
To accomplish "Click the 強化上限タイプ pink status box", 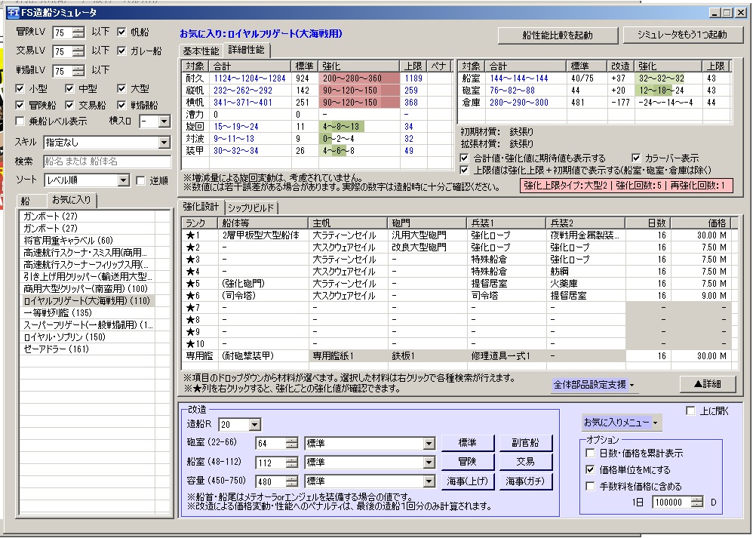I will tap(626, 186).
